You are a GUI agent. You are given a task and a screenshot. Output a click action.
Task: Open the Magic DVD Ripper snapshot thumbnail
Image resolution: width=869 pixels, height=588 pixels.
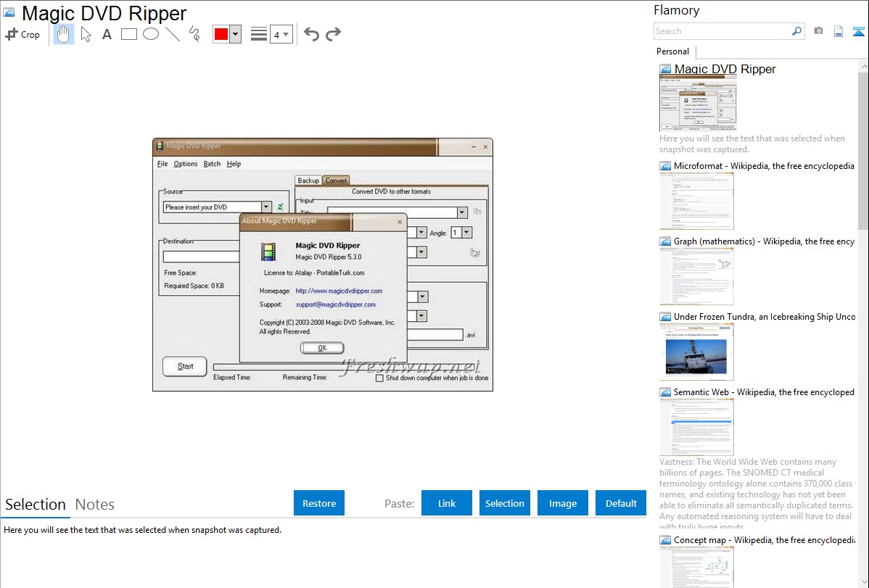698,104
